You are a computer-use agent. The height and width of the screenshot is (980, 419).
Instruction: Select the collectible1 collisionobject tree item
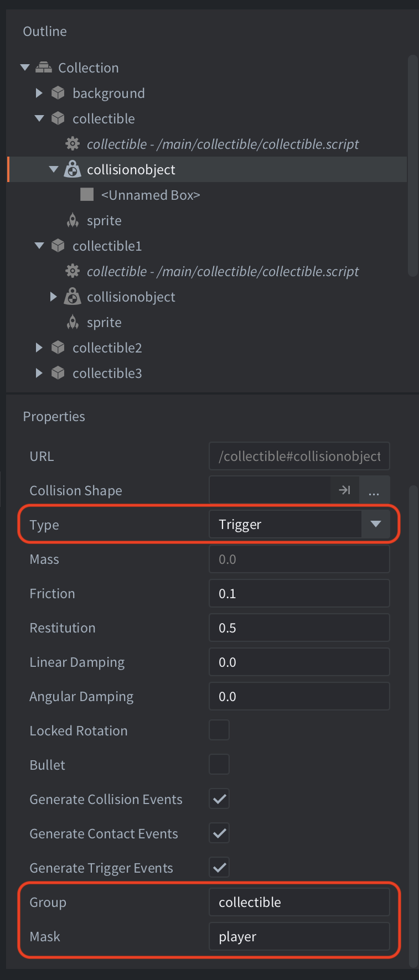click(x=131, y=297)
